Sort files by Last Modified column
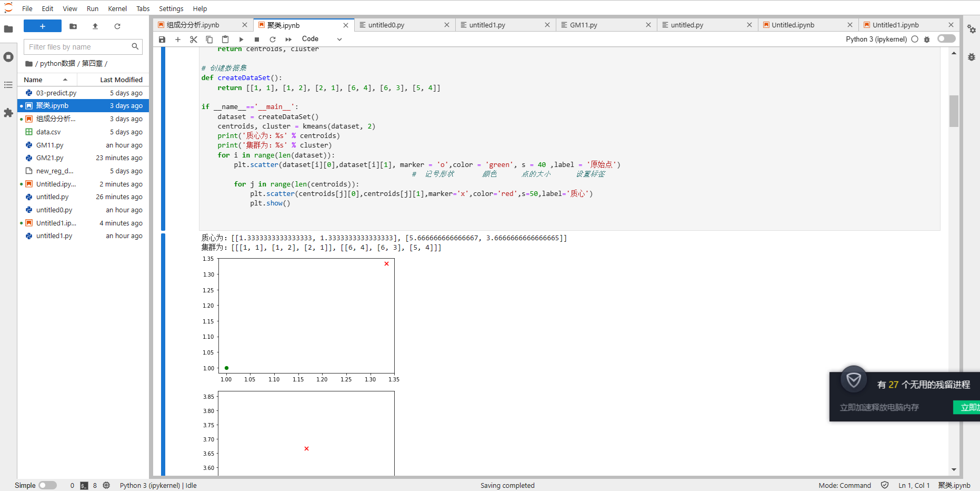Viewport: 980px width, 491px height. [x=121, y=80]
